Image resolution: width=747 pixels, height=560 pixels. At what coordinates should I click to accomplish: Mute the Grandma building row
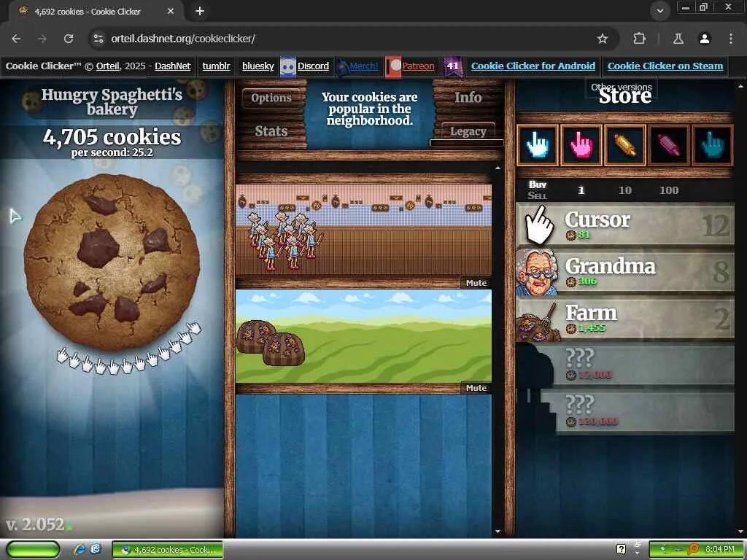pos(476,283)
